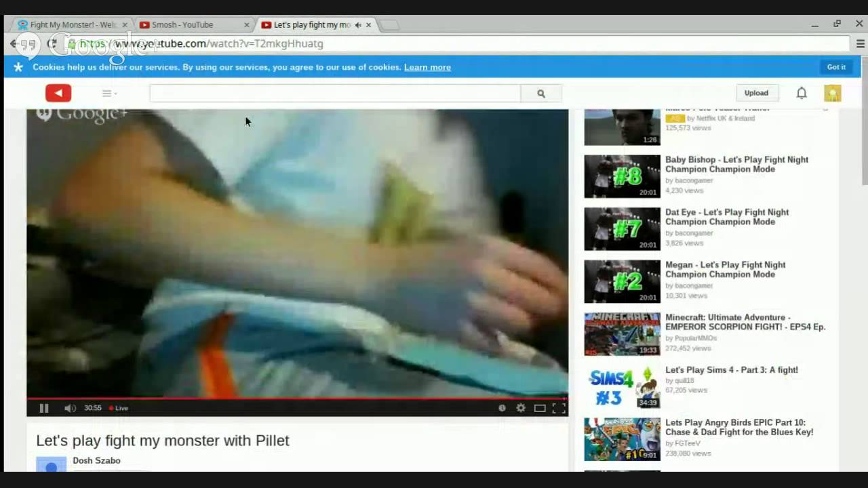This screenshot has height=488, width=868.
Task: Open Let's Play Sims 4 Part 3
Action: pyautogui.click(x=732, y=370)
